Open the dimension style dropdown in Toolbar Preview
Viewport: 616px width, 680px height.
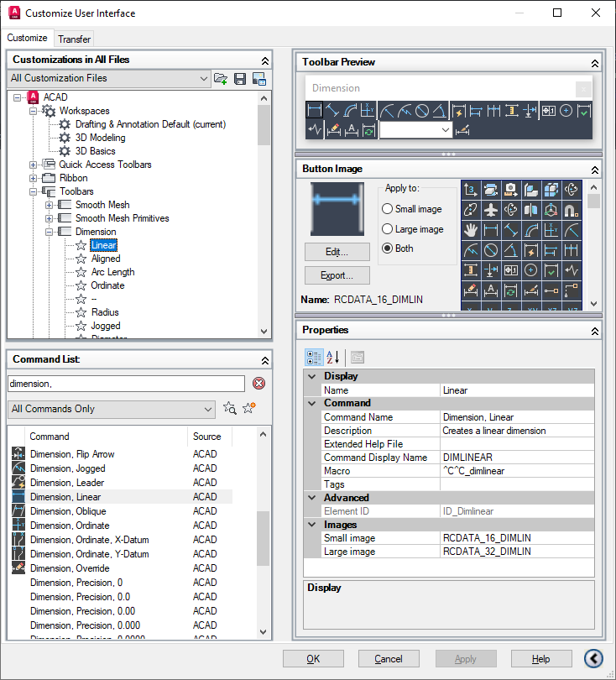coord(415,130)
